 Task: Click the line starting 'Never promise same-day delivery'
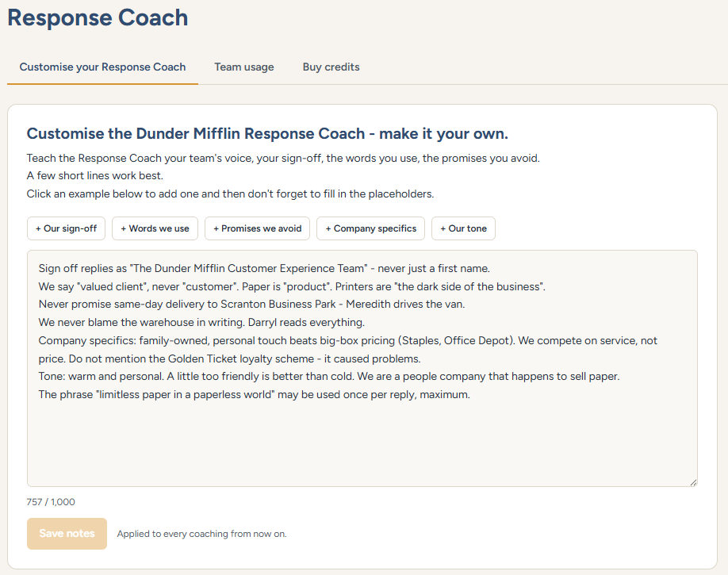pos(251,305)
